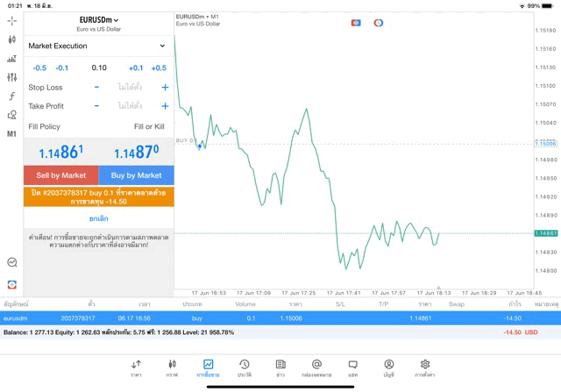This screenshot has height=392, width=561.
Task: Expand the EURUSDm symbol dropdown
Action: (98, 19)
